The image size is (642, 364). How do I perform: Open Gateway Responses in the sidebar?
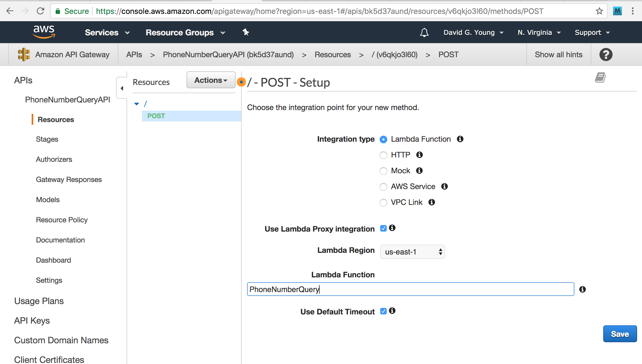[x=69, y=180]
